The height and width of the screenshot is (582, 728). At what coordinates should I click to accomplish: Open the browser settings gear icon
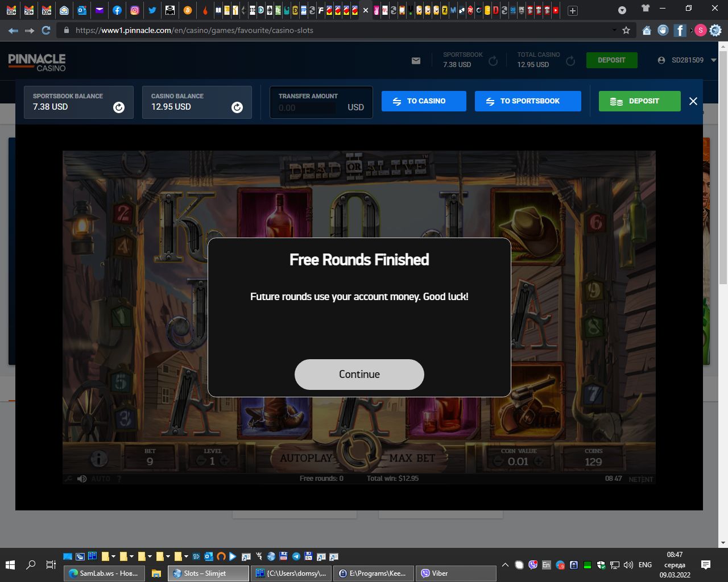click(715, 31)
